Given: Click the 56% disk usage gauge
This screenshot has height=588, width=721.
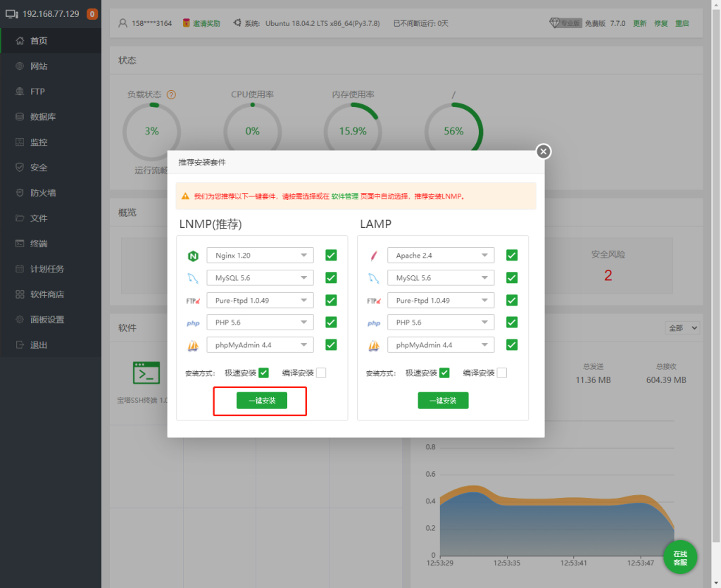Looking at the screenshot, I should pos(453,131).
